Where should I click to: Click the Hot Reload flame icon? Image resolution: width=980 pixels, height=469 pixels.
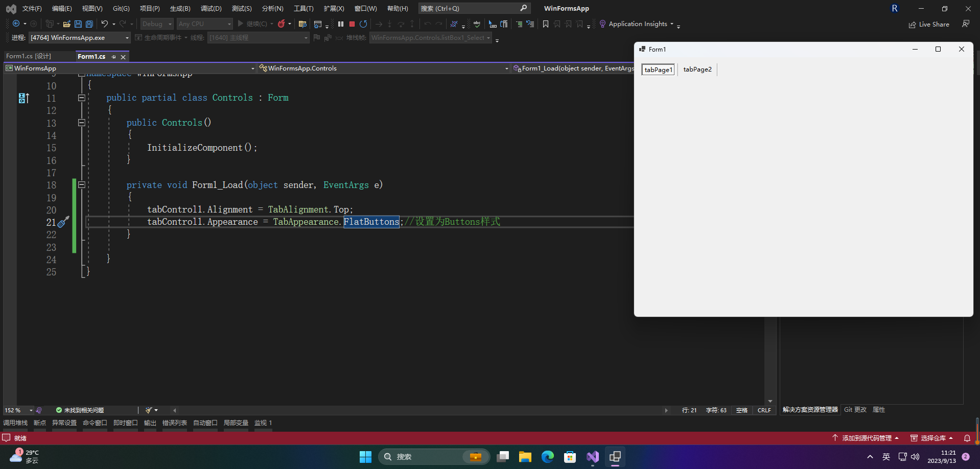click(x=281, y=24)
